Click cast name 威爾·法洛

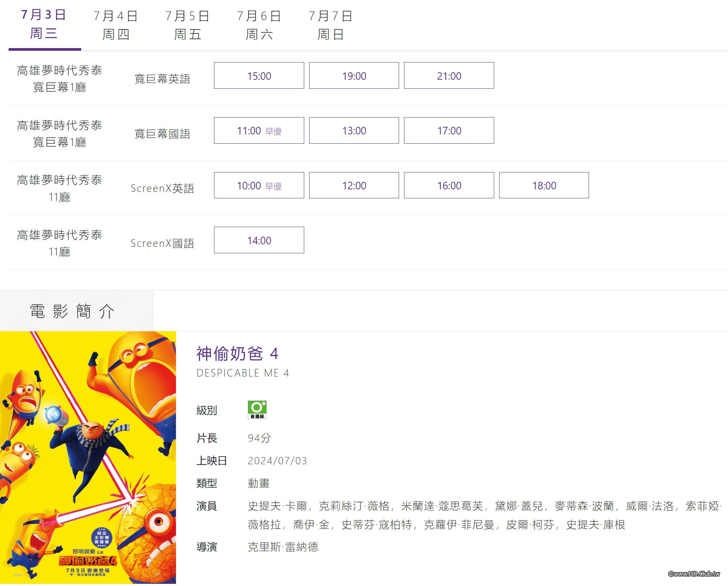tap(650, 506)
